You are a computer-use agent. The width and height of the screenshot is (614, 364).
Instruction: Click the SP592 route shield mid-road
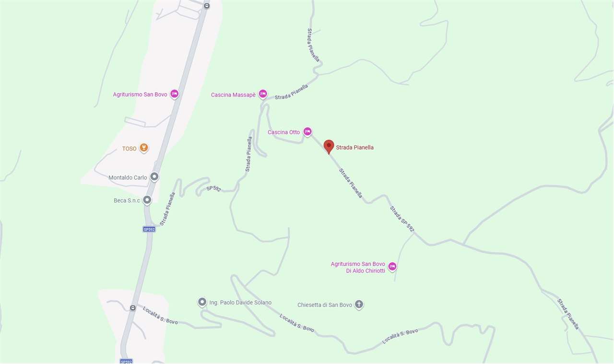coord(149,229)
